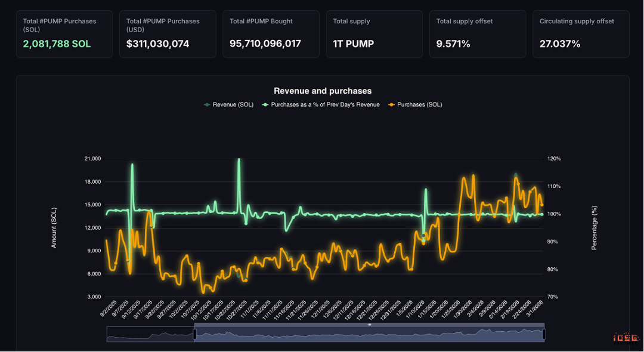Click the Total supply offset card
The width and height of the screenshot is (644, 352).
click(478, 34)
